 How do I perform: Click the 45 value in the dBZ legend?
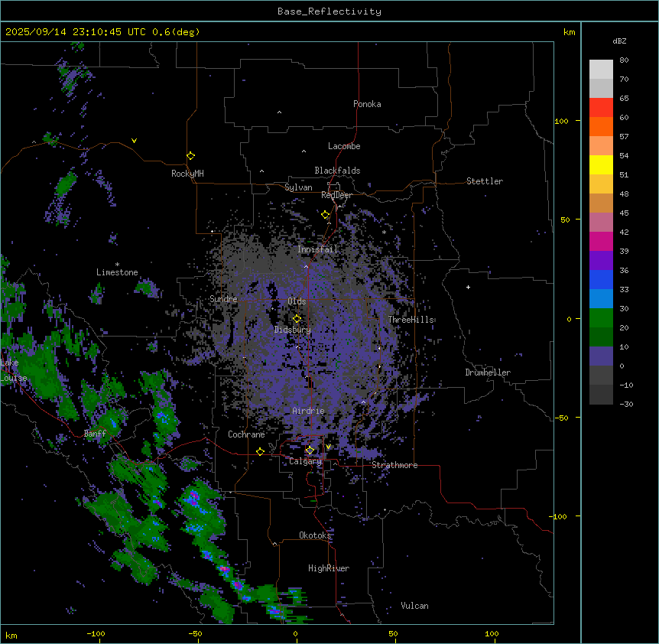624,213
